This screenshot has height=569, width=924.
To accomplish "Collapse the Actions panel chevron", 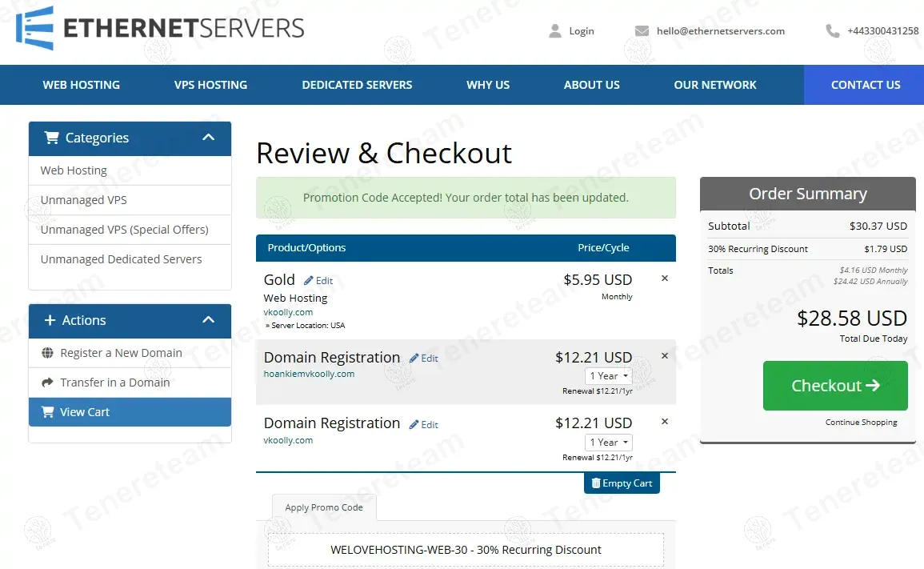I will click(209, 320).
